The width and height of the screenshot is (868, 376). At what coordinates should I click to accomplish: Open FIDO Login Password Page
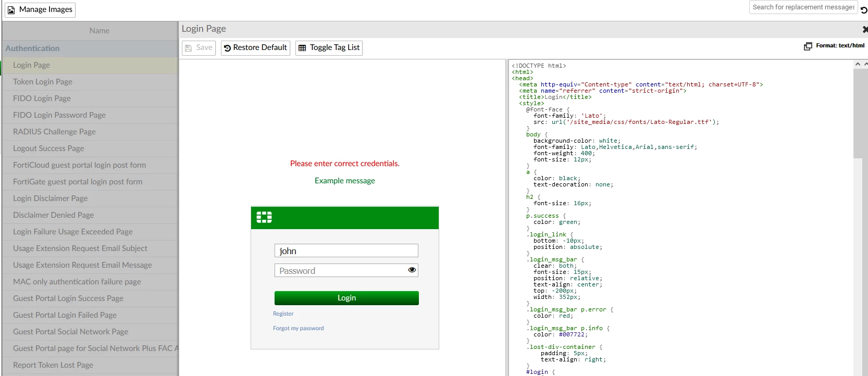tap(90, 115)
